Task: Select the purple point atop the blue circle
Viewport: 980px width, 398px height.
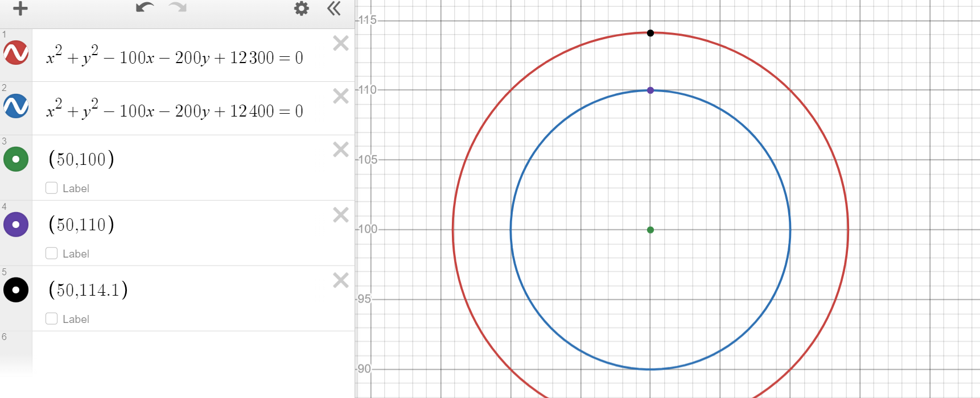Action: pos(650,90)
